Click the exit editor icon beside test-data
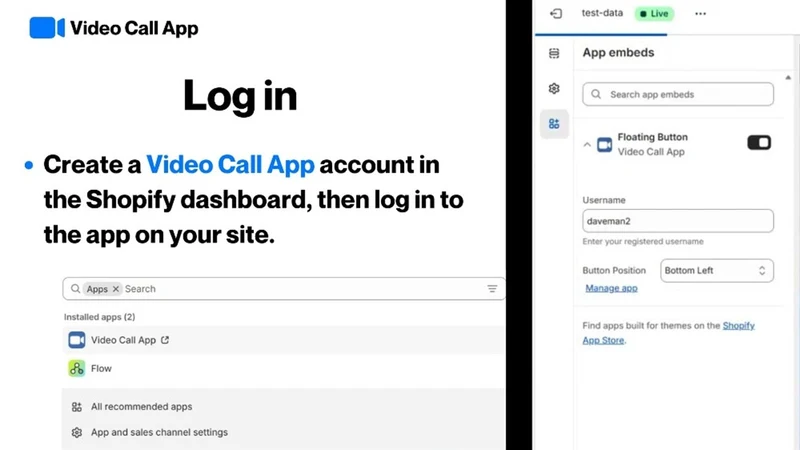The height and width of the screenshot is (450, 800). (556, 14)
